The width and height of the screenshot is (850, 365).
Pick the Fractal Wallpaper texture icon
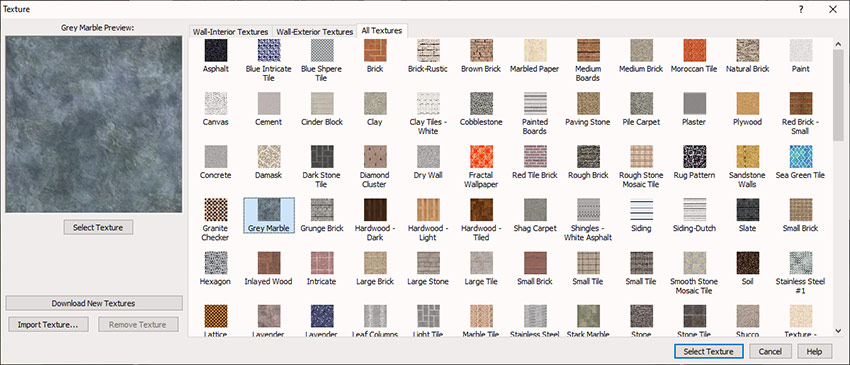pyautogui.click(x=481, y=157)
